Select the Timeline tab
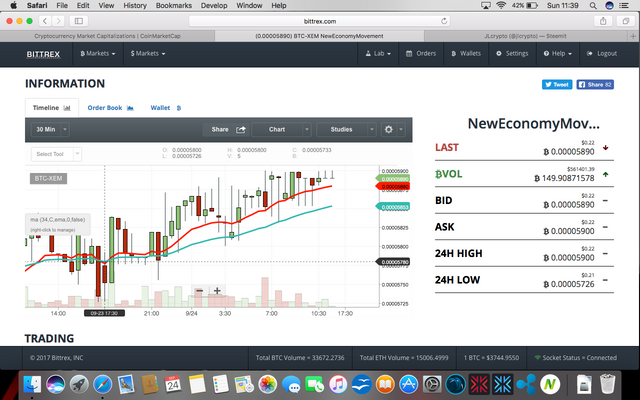The image size is (640, 400). (51, 108)
